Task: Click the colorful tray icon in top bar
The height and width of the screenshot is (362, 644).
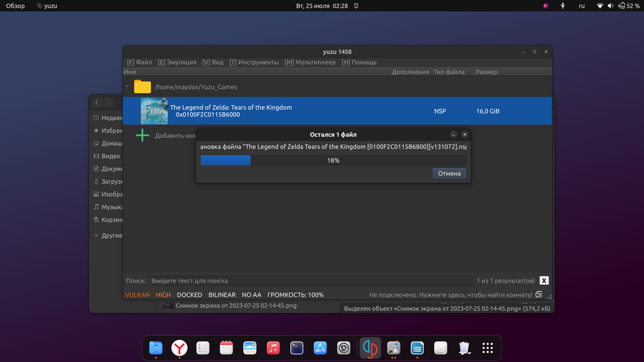Action: 546,6
